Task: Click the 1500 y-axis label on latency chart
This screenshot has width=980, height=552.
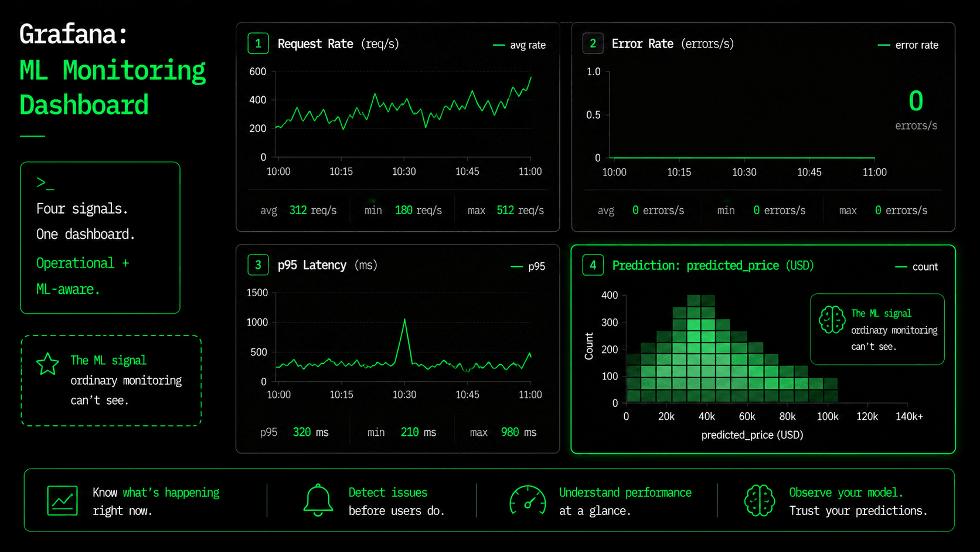Action: (x=257, y=292)
